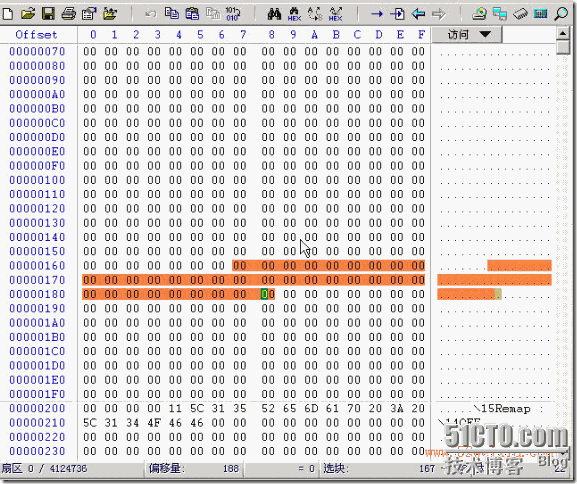Select hex byte 65 in row 00000200
The height and width of the screenshot is (484, 577).
point(290,408)
